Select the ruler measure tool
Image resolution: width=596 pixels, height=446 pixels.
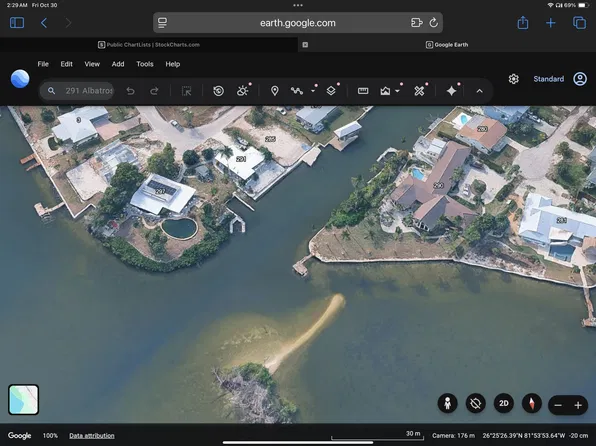(363, 91)
